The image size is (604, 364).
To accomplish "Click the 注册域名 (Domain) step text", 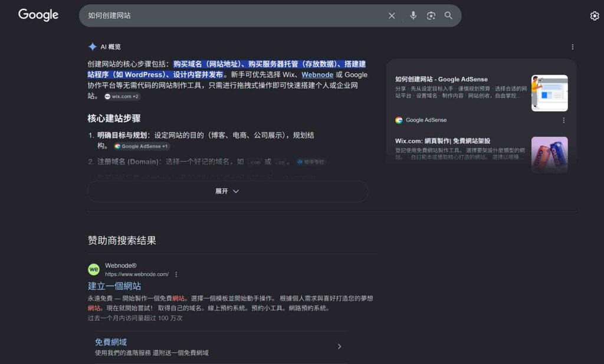I will 128,162.
